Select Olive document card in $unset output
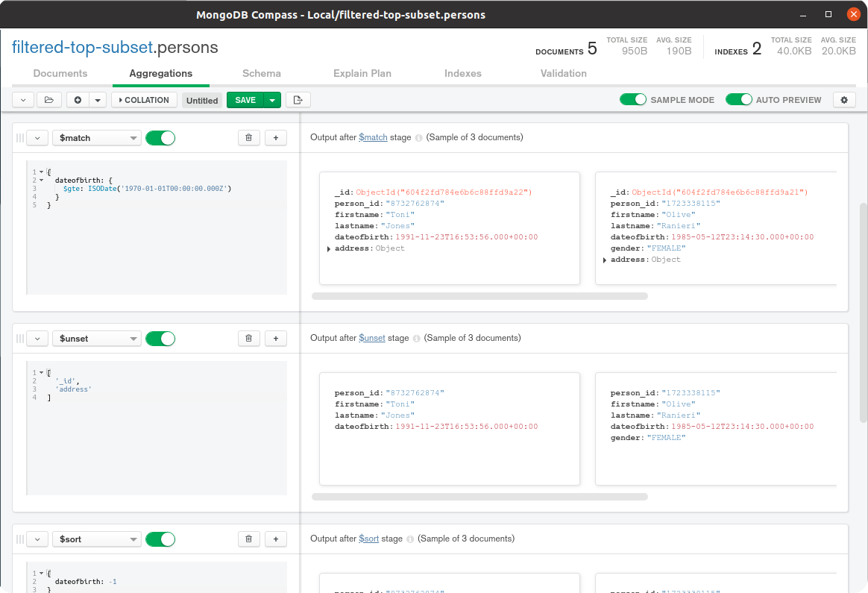Screen dimensions: 868x593 (x=716, y=429)
